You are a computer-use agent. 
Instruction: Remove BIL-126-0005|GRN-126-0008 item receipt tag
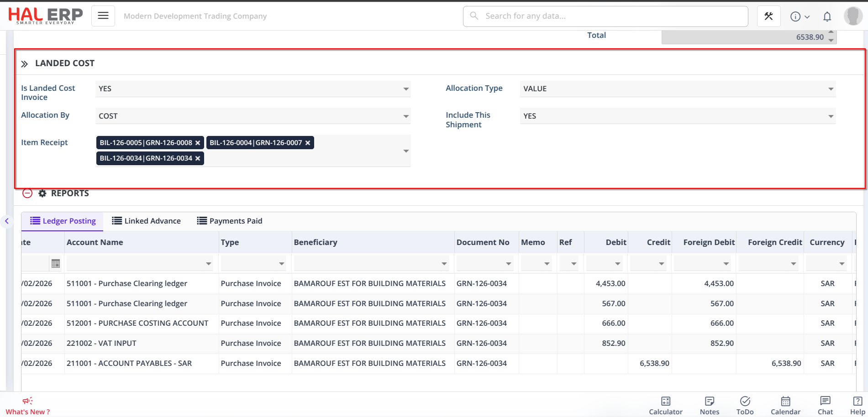click(x=198, y=143)
